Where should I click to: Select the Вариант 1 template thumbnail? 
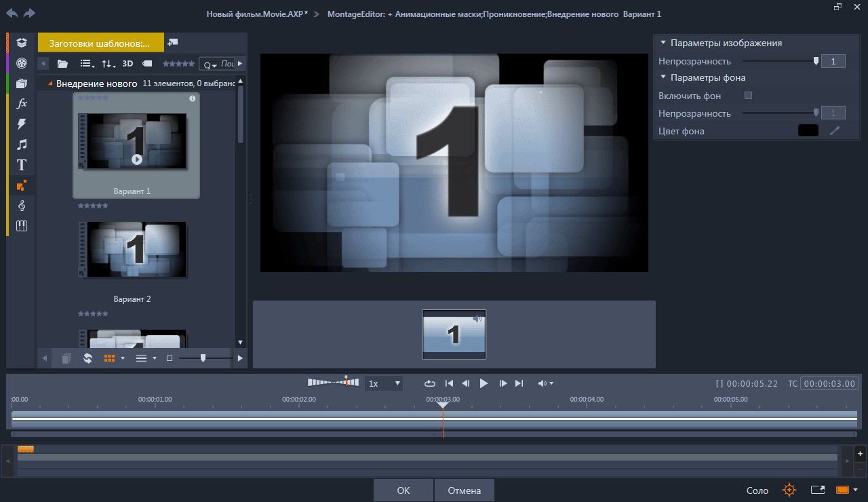click(136, 145)
